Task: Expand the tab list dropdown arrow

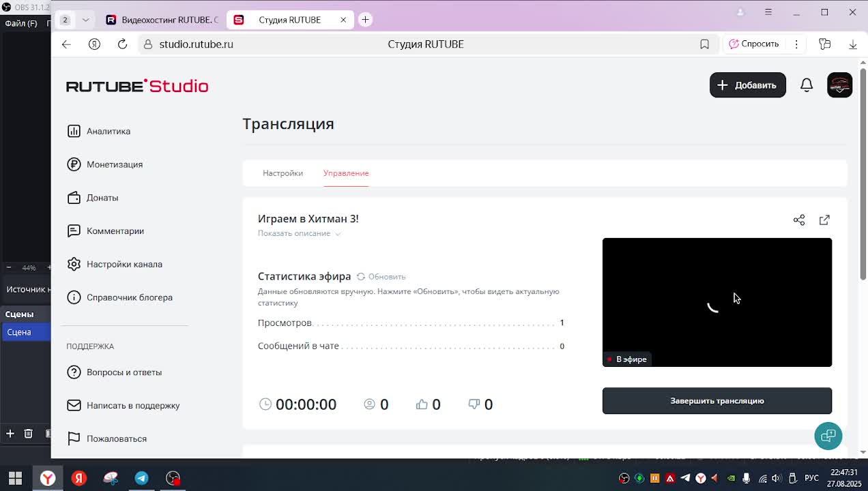Action: [85, 20]
